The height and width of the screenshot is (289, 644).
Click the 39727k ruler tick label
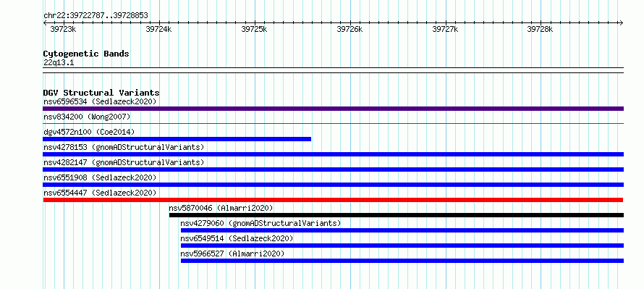[445, 29]
